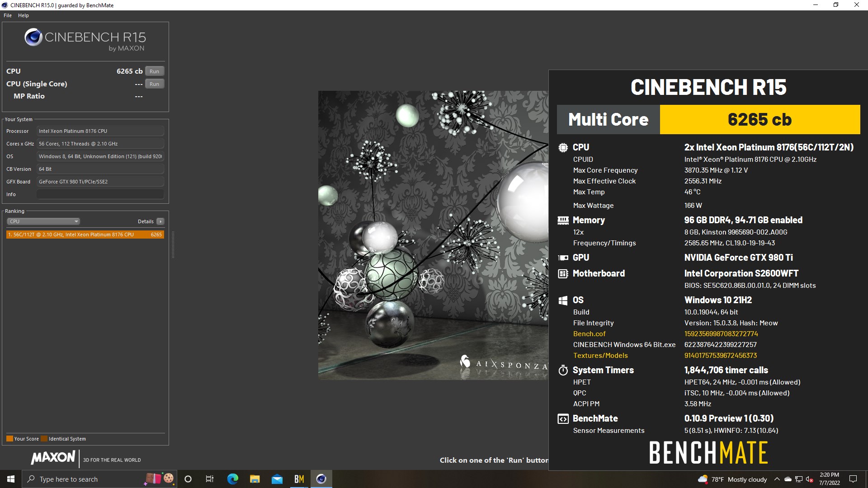Open the Help menu
868x488 pixels.
(x=24, y=15)
